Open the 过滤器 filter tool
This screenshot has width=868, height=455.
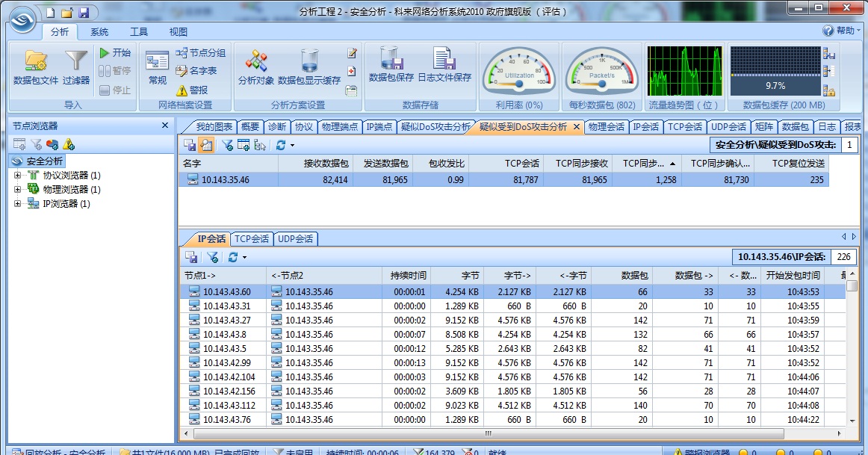(x=76, y=67)
